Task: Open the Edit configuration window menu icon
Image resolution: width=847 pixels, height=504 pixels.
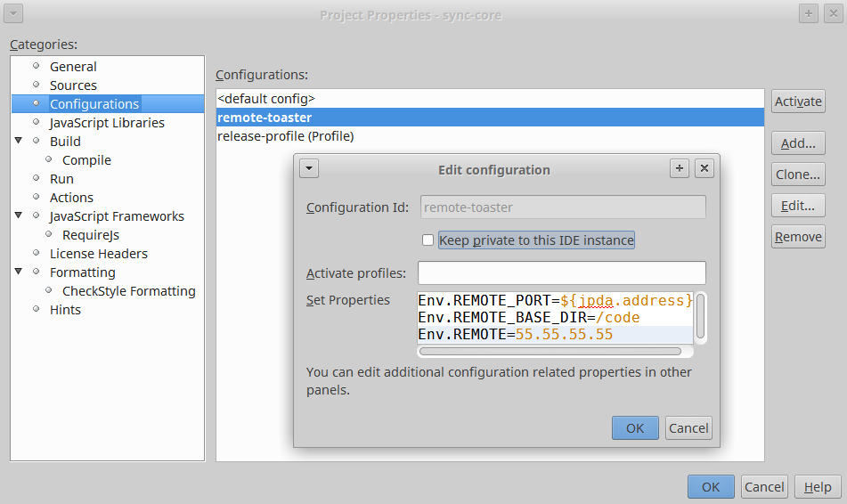Action: (x=309, y=169)
